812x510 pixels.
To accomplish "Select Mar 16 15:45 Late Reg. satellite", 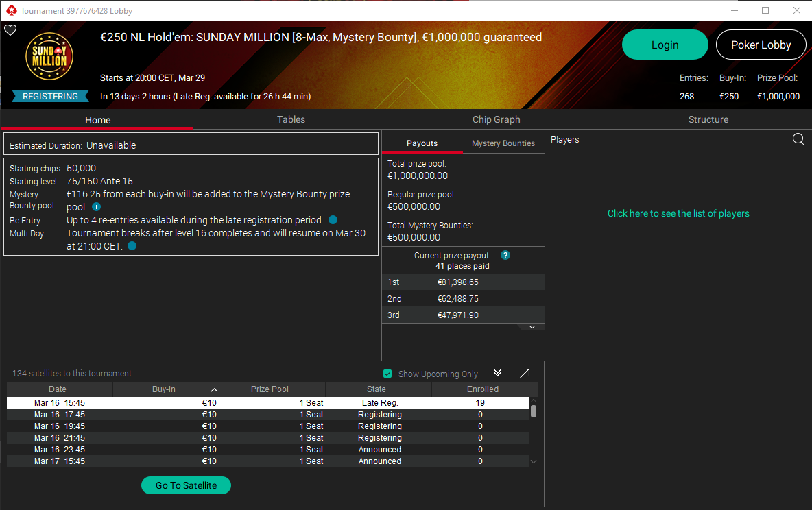I will [x=267, y=403].
